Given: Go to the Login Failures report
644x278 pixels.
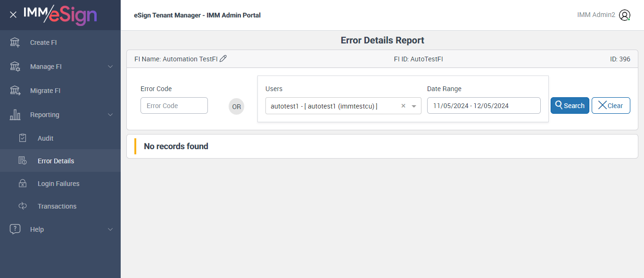Looking at the screenshot, I should click(58, 184).
